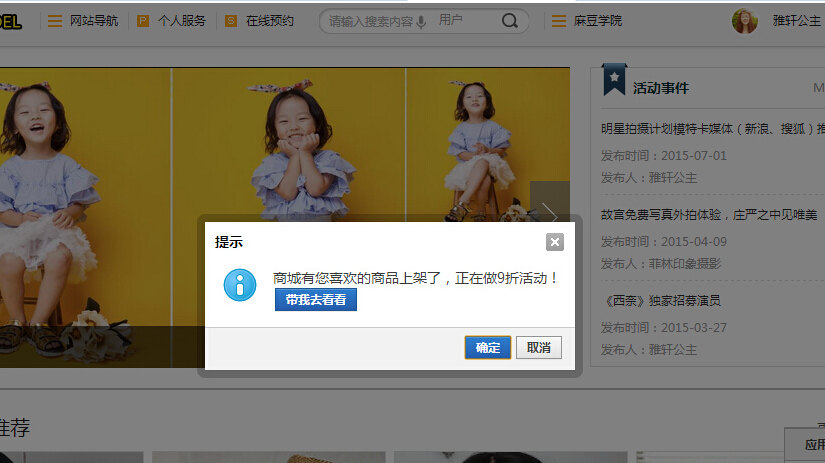Click the blue info icon in dialog
This screenshot has width=825, height=463.
240,285
